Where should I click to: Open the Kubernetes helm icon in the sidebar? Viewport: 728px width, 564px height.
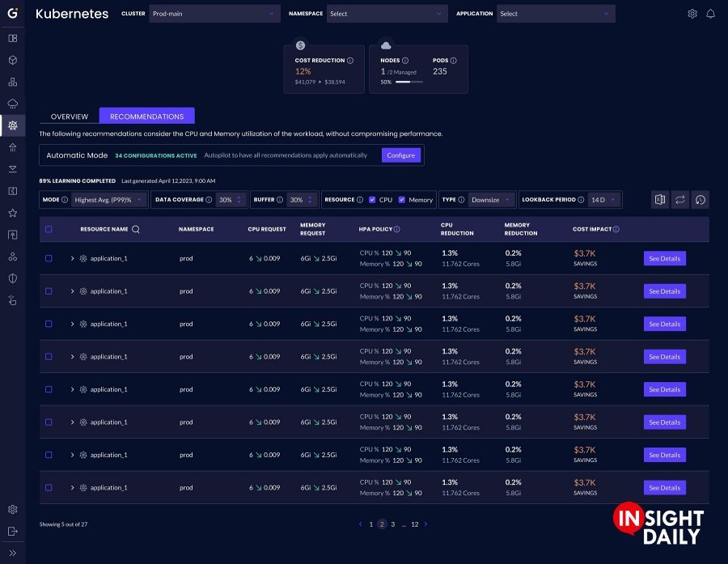12,125
